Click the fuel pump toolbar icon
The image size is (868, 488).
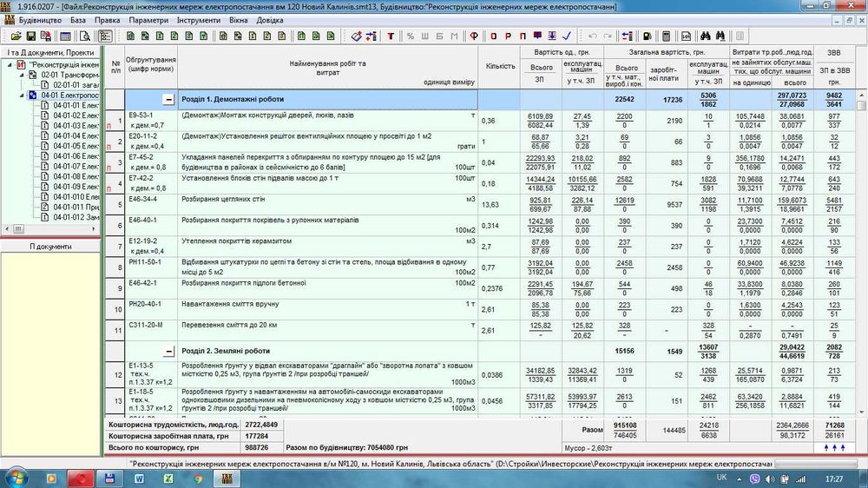click(x=647, y=36)
